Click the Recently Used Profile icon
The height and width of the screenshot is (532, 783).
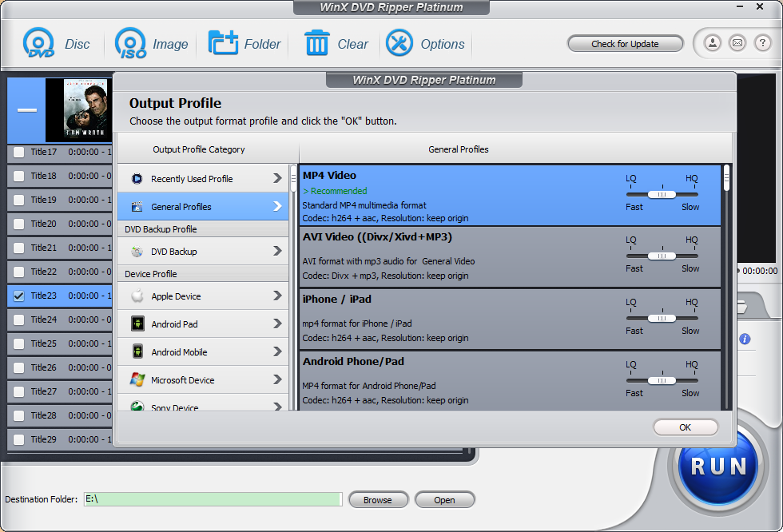tap(137, 178)
